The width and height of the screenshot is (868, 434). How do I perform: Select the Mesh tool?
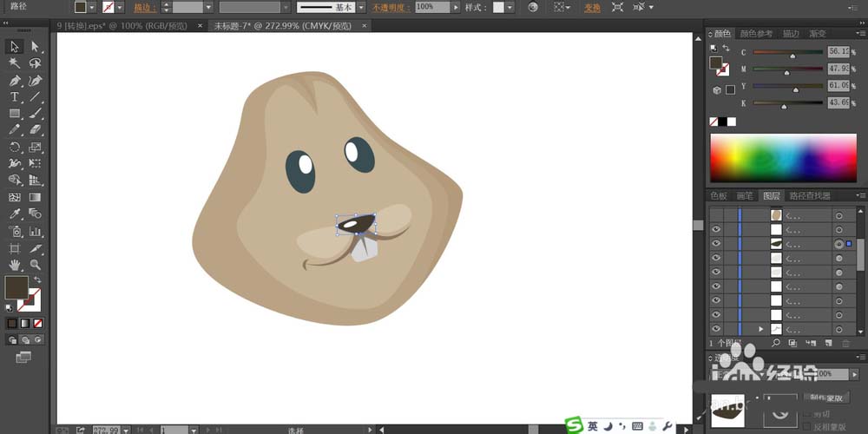pyautogui.click(x=15, y=197)
